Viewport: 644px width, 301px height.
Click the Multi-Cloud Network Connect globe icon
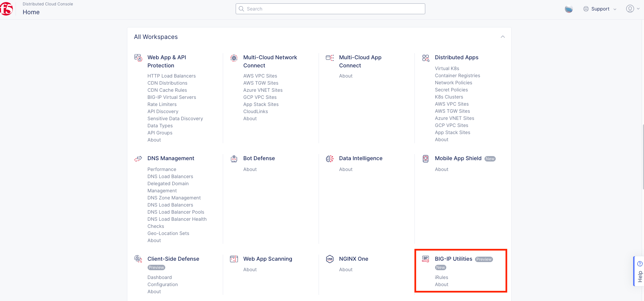point(234,58)
